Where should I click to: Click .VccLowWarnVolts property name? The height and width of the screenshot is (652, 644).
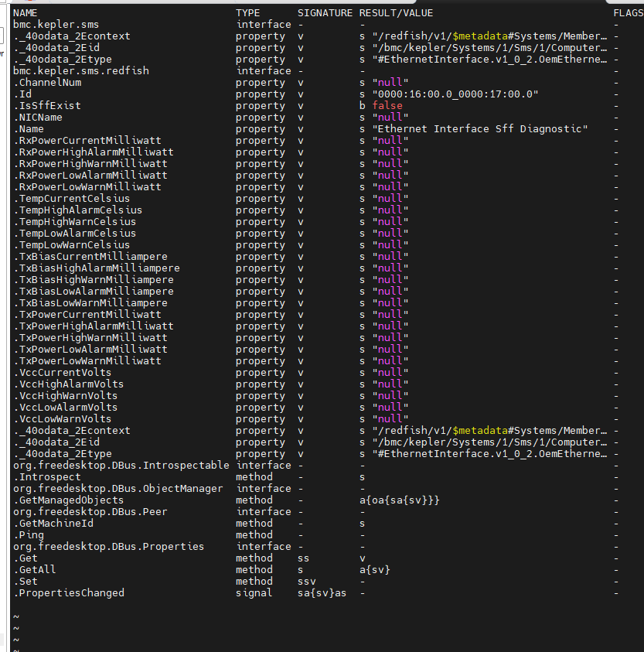tap(63, 419)
